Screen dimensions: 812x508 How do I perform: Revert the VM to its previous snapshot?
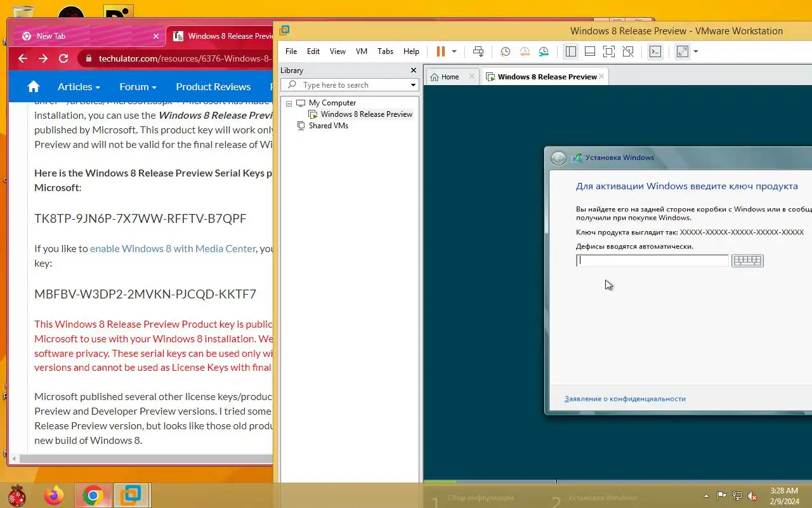tap(525, 51)
